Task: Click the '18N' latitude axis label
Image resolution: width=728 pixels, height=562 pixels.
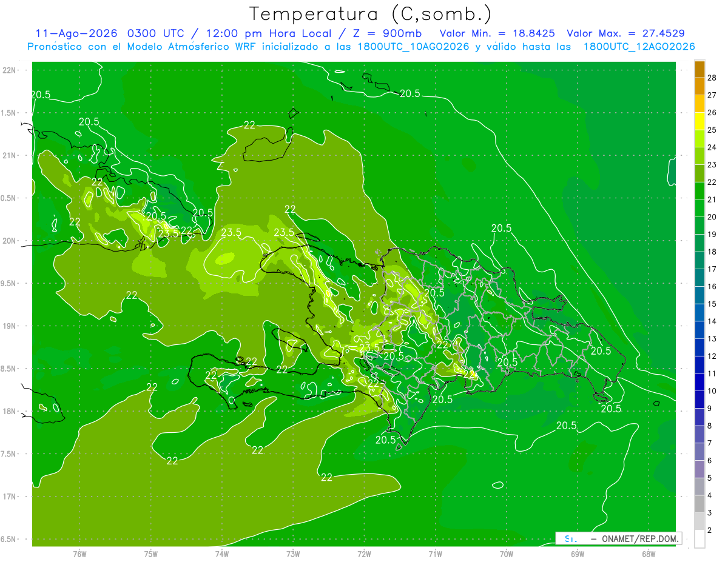Action: point(10,412)
